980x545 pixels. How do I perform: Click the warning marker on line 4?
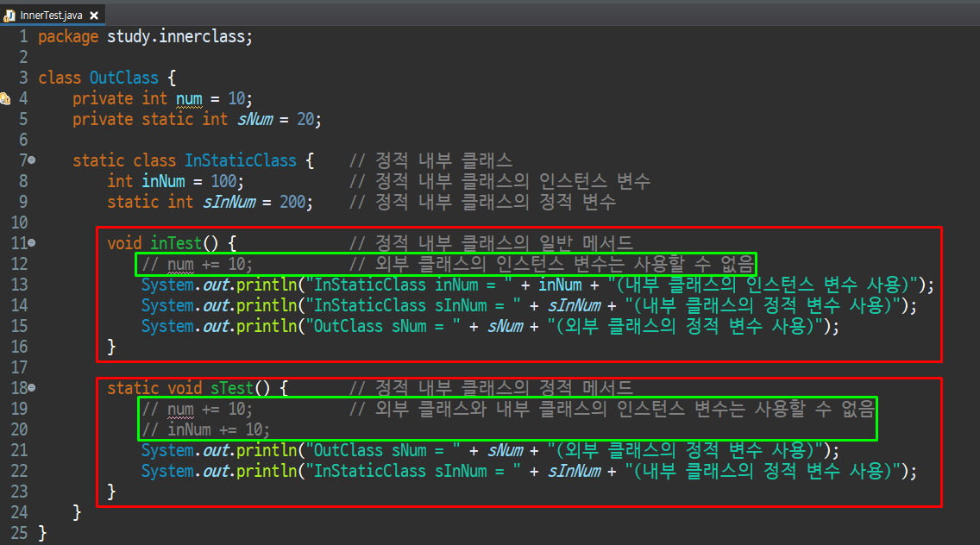[5, 98]
